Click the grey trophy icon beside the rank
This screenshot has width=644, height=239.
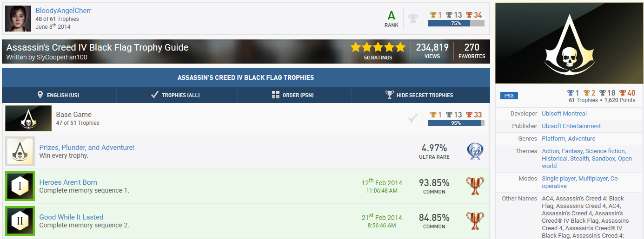[x=413, y=19]
